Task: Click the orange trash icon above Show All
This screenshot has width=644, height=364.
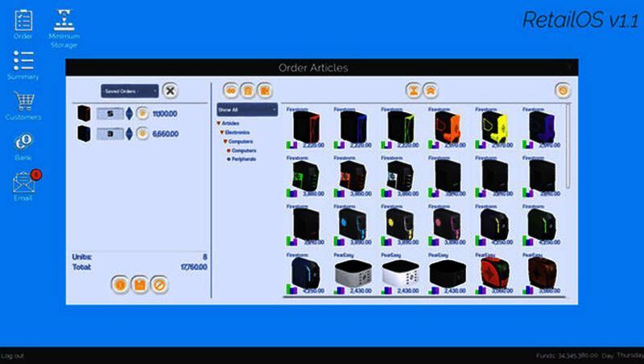Action: tap(247, 91)
